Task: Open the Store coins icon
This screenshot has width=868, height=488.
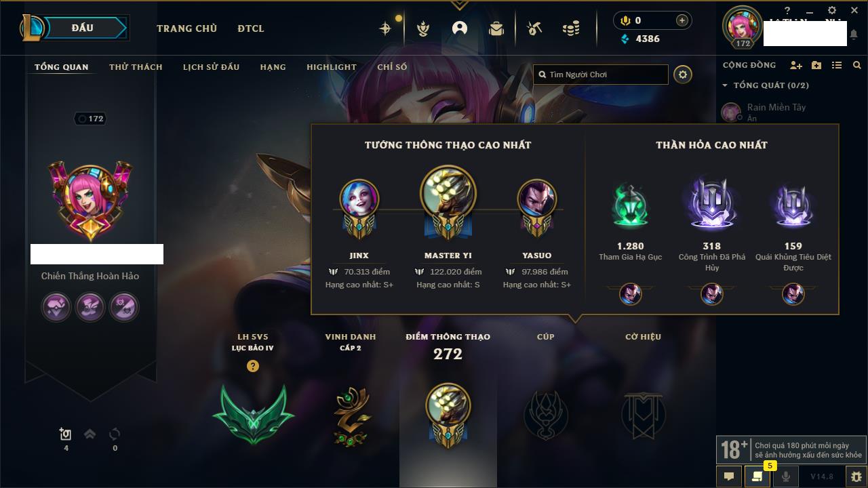Action: pos(571,28)
